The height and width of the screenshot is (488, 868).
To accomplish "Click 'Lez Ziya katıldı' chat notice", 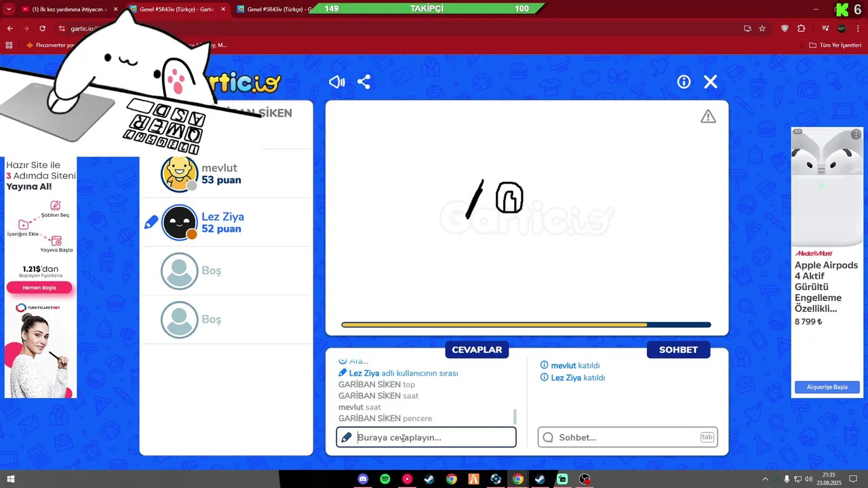I will pos(578,378).
